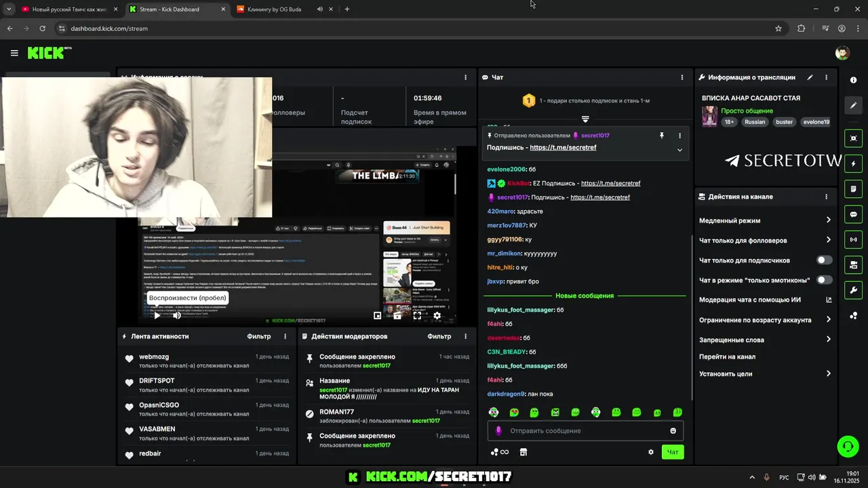The image size is (868, 488).
Task: Toggle the chat bubble widget icon in sidebar
Action: 853,214
